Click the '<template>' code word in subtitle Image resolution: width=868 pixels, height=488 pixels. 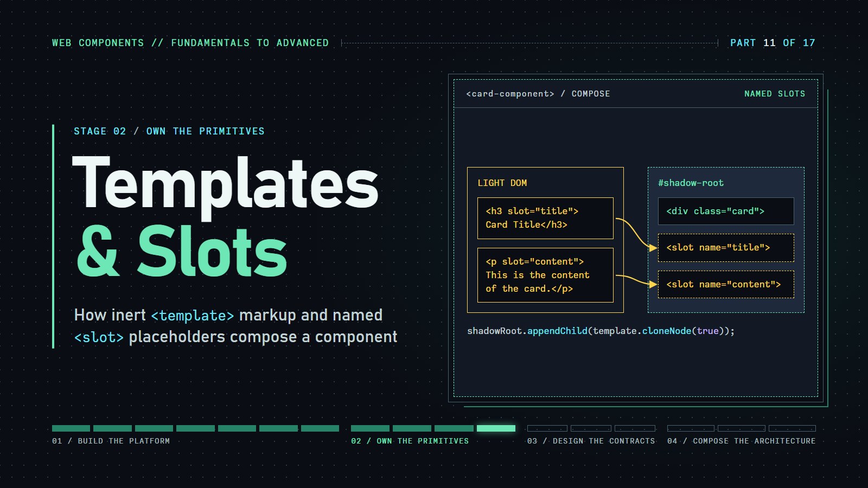pyautogui.click(x=193, y=316)
